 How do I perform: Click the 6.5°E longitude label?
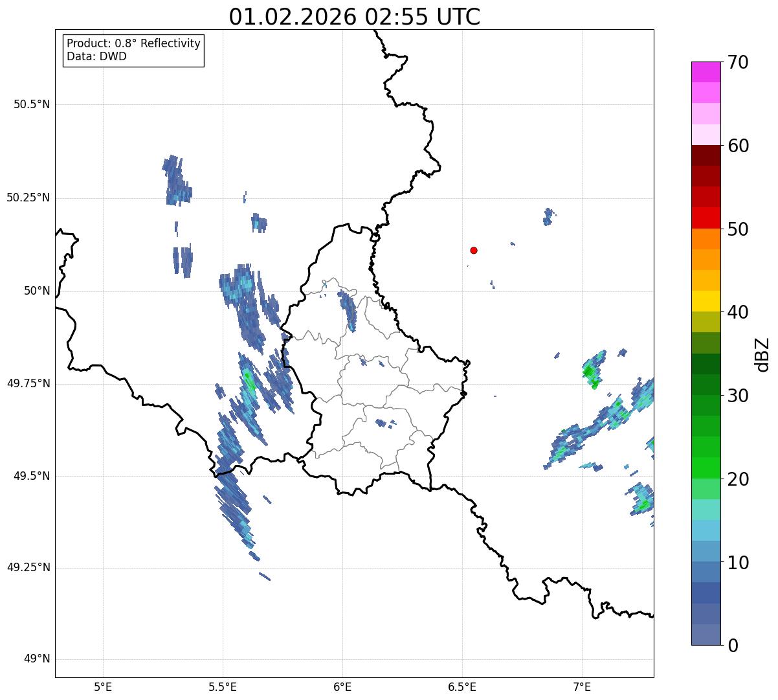(462, 687)
